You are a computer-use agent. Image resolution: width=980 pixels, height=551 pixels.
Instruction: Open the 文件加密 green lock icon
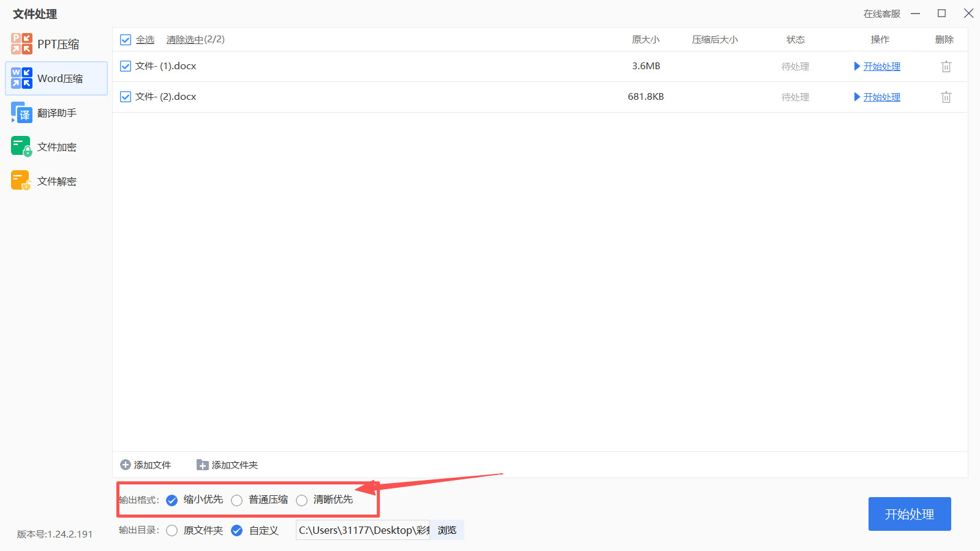tap(21, 147)
